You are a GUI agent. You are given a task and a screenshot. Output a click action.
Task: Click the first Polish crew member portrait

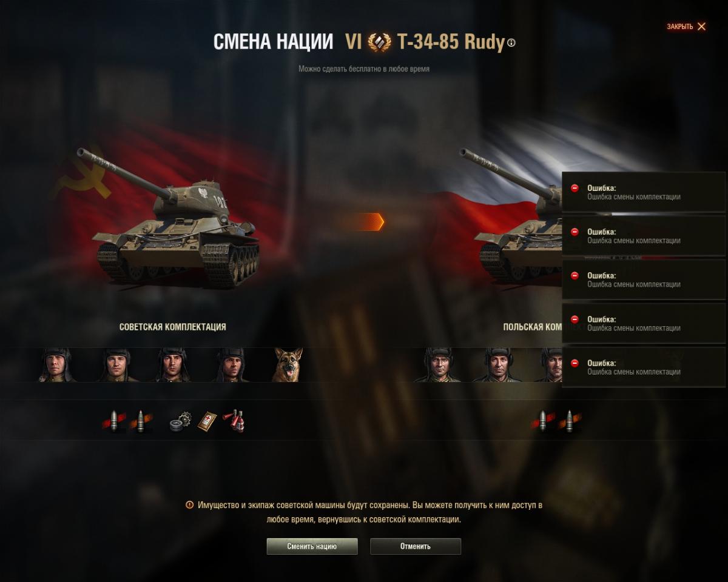pos(438,364)
